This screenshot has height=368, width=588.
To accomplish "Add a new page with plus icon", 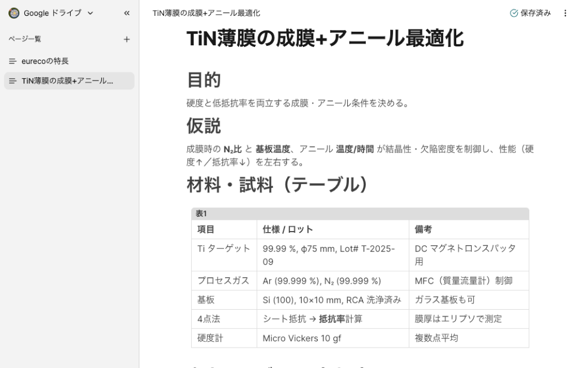I will (x=127, y=39).
